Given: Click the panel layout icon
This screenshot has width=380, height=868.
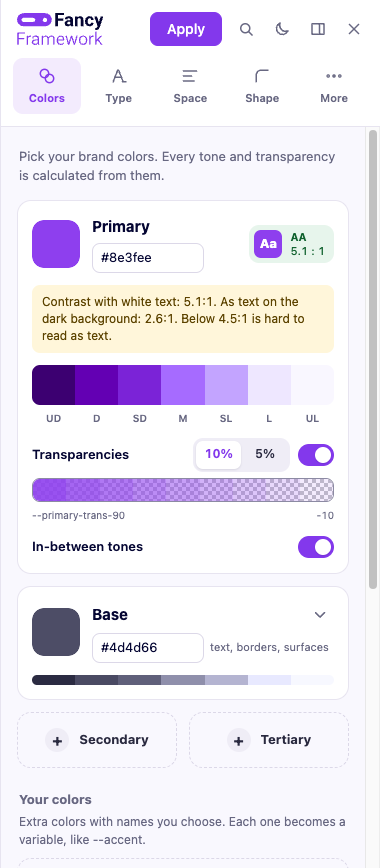Looking at the screenshot, I should (318, 29).
